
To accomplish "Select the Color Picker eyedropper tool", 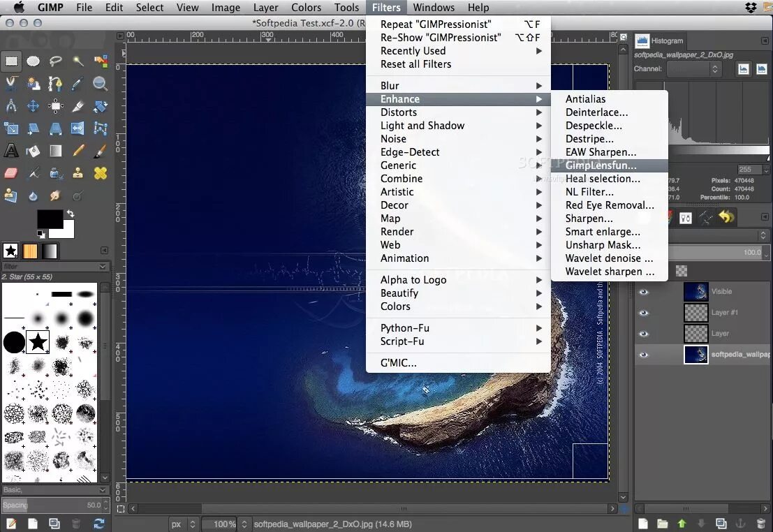I will coord(78,84).
